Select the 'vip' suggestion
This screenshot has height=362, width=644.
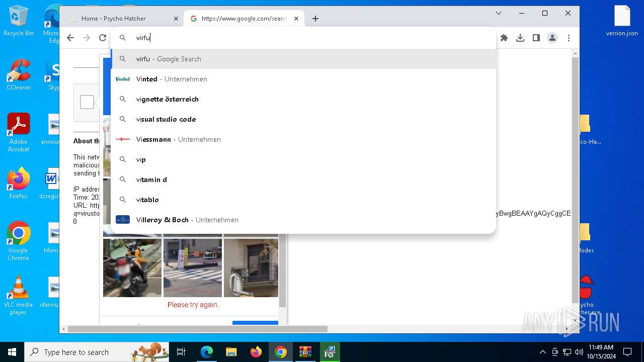(x=303, y=159)
